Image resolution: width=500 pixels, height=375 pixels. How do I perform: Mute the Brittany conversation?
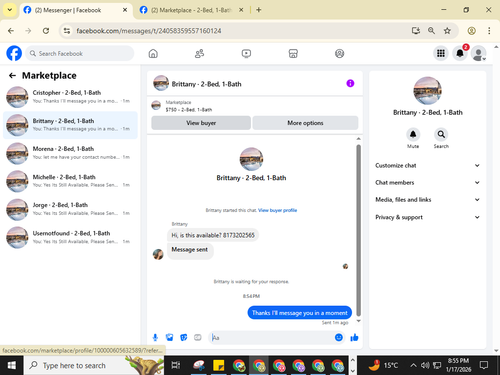[x=413, y=135]
